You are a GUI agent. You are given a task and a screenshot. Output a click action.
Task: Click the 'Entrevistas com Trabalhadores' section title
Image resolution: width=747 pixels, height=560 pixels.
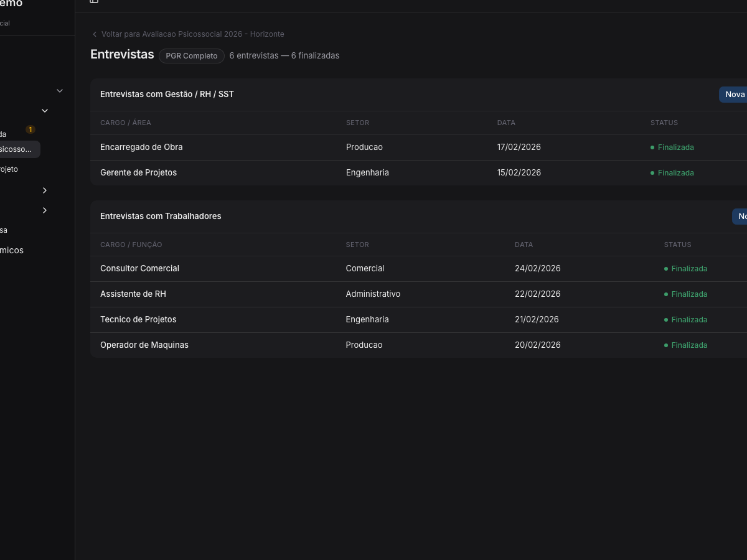coord(161,216)
